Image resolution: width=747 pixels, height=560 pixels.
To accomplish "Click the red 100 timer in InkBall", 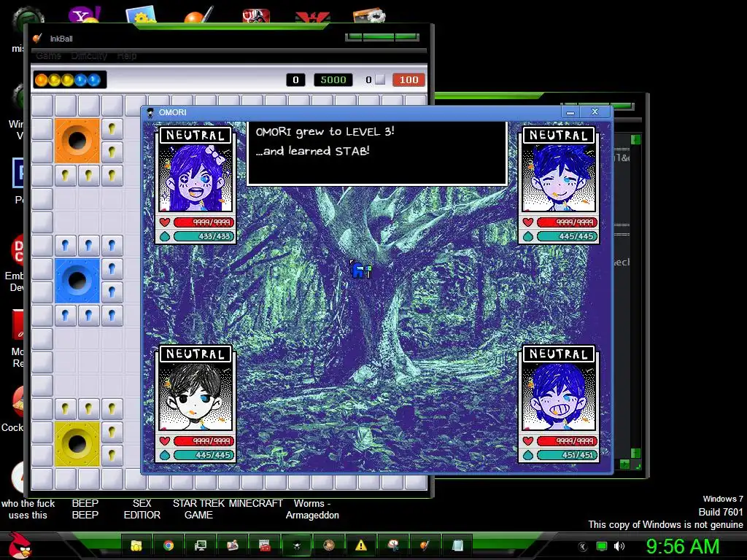I will pyautogui.click(x=409, y=80).
